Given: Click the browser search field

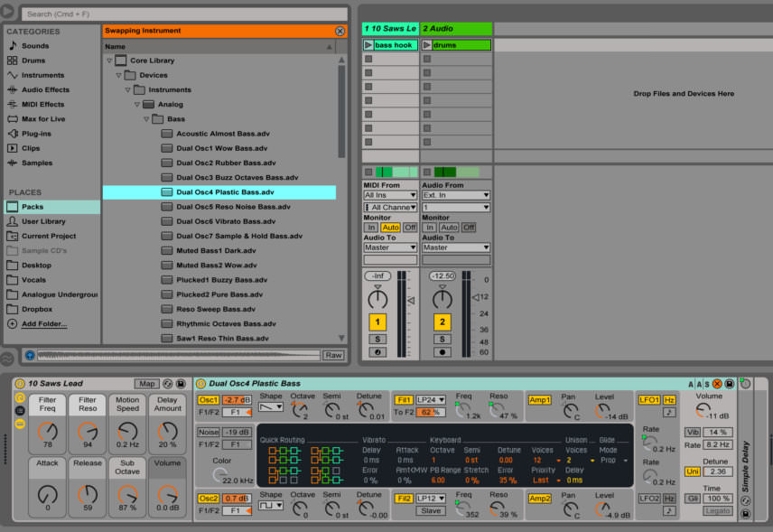Looking at the screenshot, I should [x=185, y=14].
